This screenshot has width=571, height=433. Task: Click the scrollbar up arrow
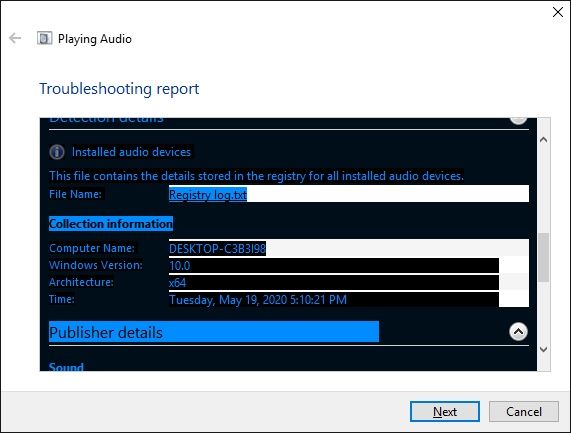[544, 140]
